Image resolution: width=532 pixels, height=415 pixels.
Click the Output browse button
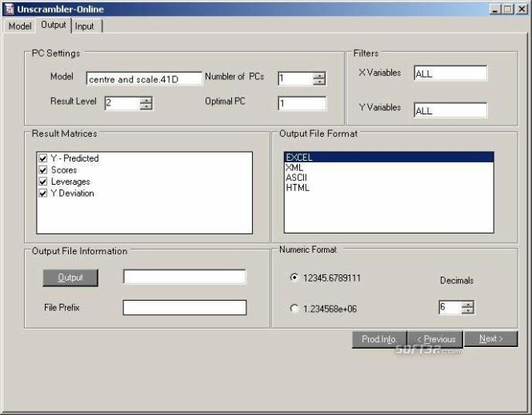coord(70,277)
